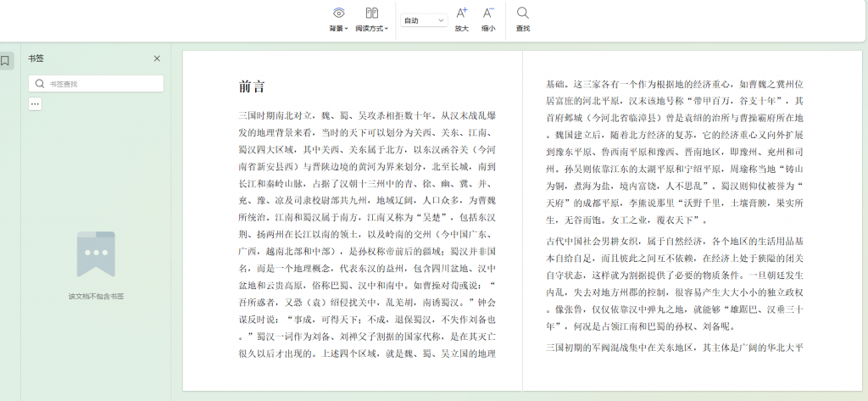Click the 放大 enlarge text icon
868x401 pixels.
461,13
